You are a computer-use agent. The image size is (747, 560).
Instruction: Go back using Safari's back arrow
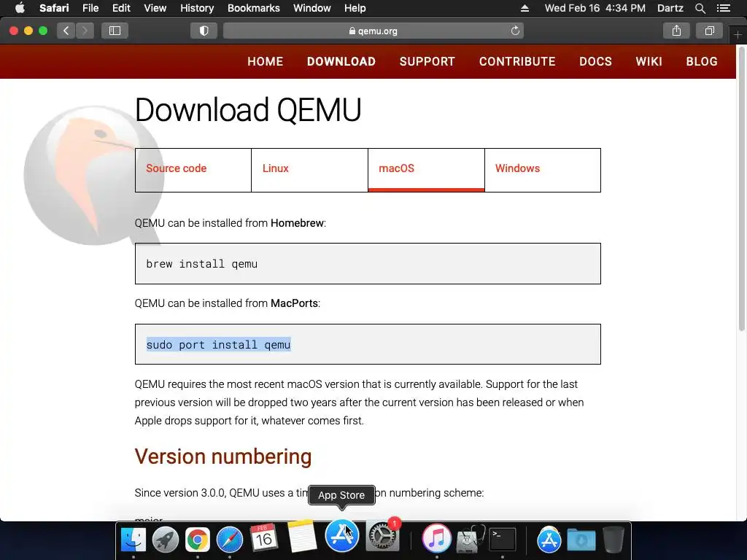(66, 31)
